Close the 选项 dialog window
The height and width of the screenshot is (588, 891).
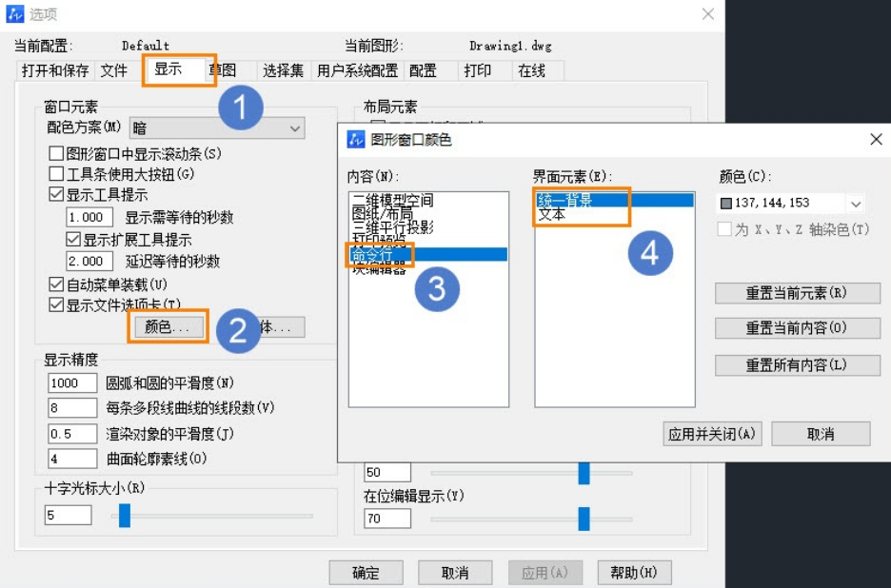click(x=707, y=14)
